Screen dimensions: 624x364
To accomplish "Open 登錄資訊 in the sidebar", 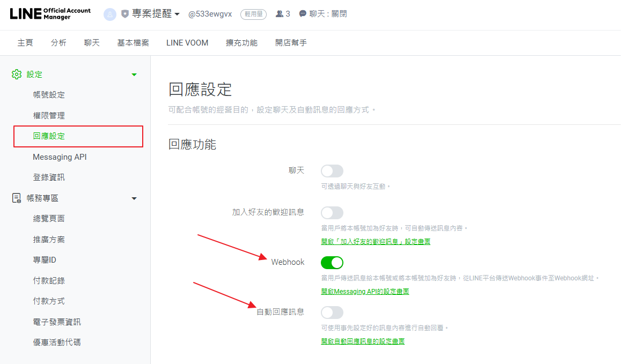I will tap(49, 177).
